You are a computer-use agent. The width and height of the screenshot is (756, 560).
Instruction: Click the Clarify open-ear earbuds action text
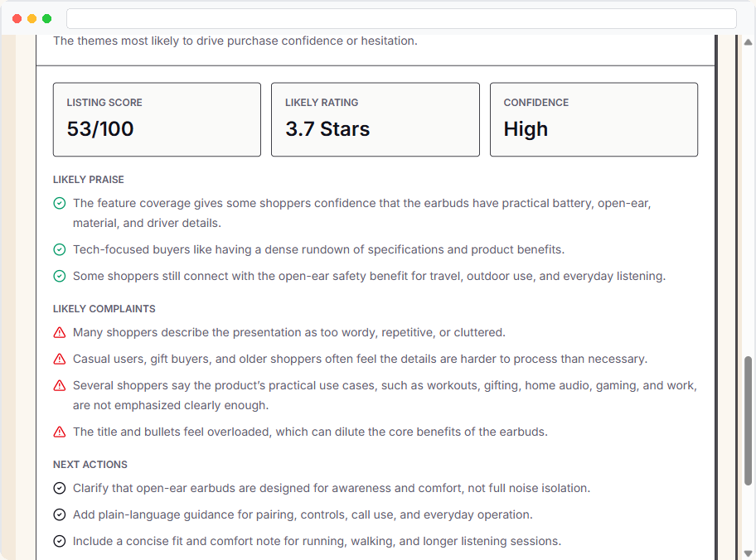click(332, 488)
